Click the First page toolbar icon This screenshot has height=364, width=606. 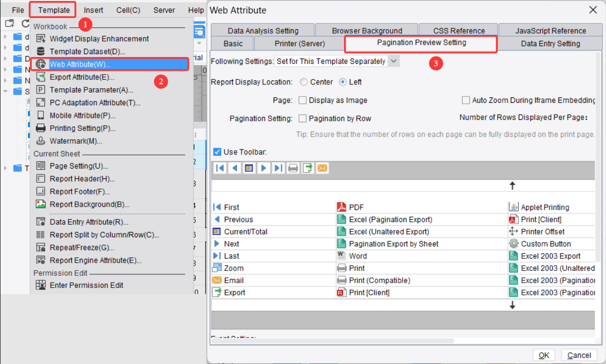pos(220,168)
